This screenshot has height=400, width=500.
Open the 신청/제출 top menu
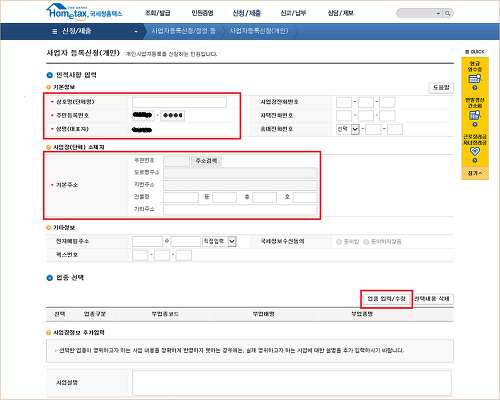click(247, 13)
